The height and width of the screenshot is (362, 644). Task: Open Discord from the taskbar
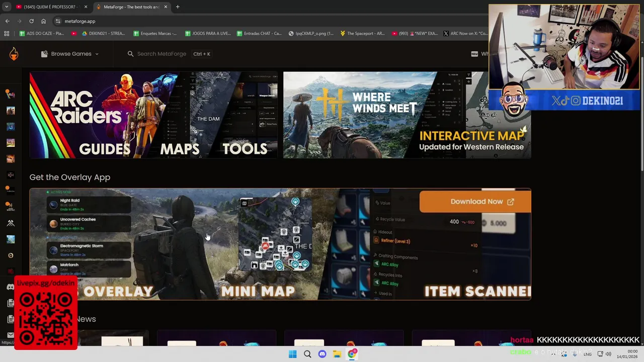(323, 354)
